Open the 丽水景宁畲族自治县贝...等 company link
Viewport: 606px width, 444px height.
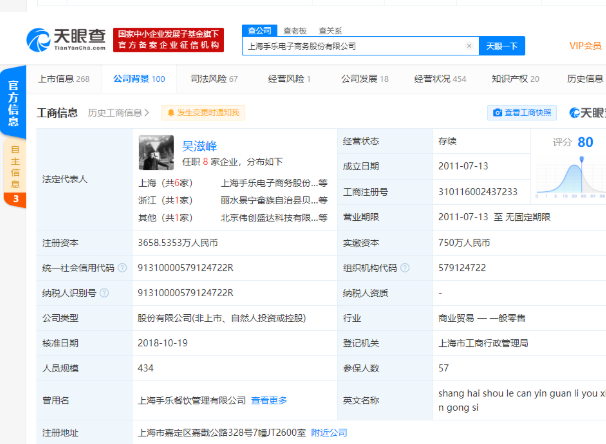(x=274, y=200)
